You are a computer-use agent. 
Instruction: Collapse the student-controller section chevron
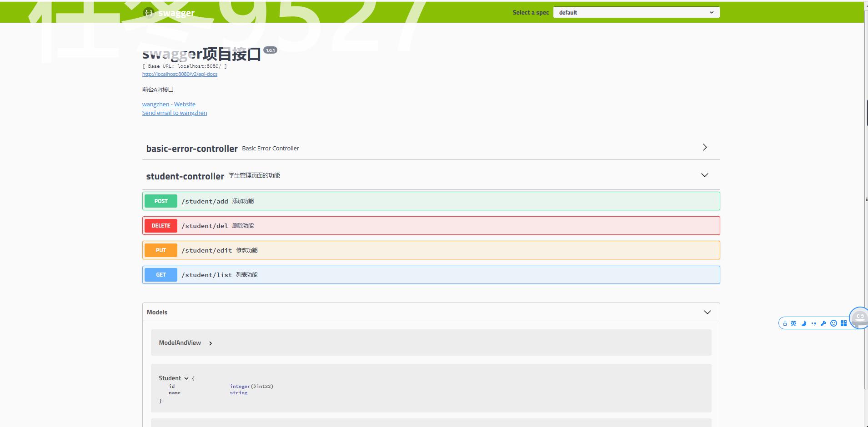(x=705, y=175)
